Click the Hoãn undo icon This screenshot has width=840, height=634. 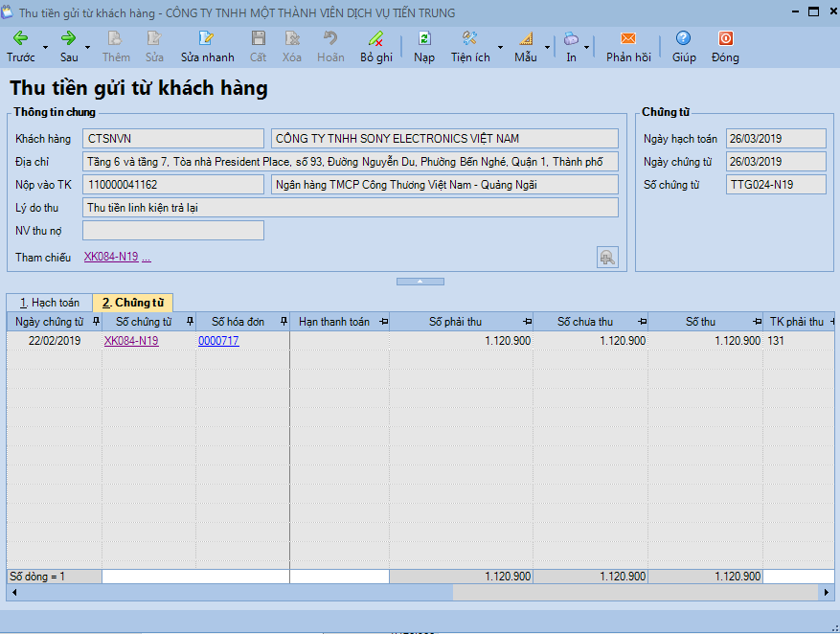coord(330,46)
